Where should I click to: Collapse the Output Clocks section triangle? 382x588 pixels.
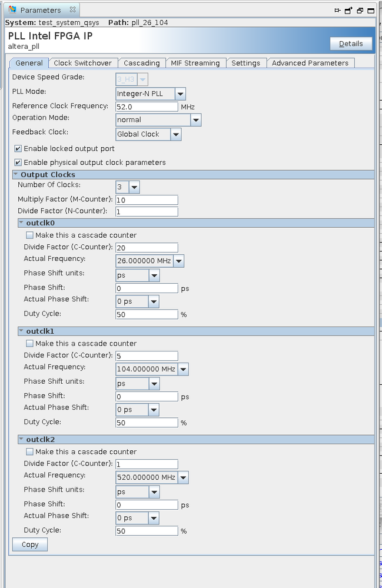(x=16, y=175)
